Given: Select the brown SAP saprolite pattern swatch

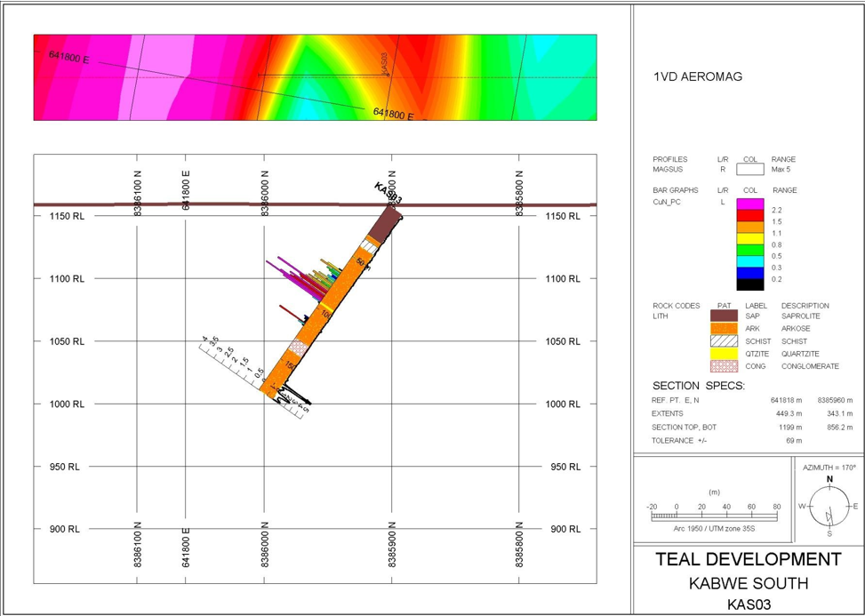Looking at the screenshot, I should (x=724, y=316).
